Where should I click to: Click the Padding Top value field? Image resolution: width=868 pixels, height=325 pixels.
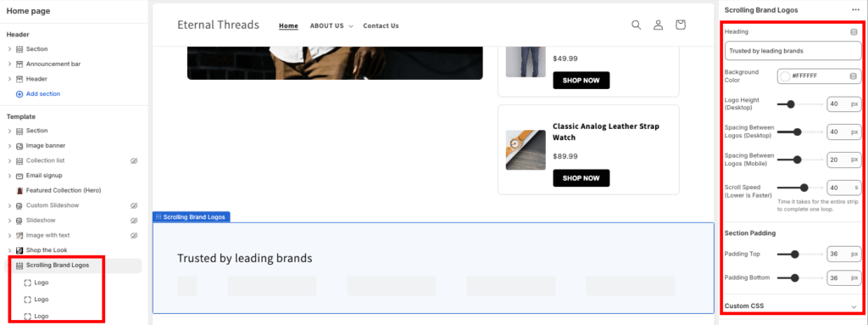[843, 254]
